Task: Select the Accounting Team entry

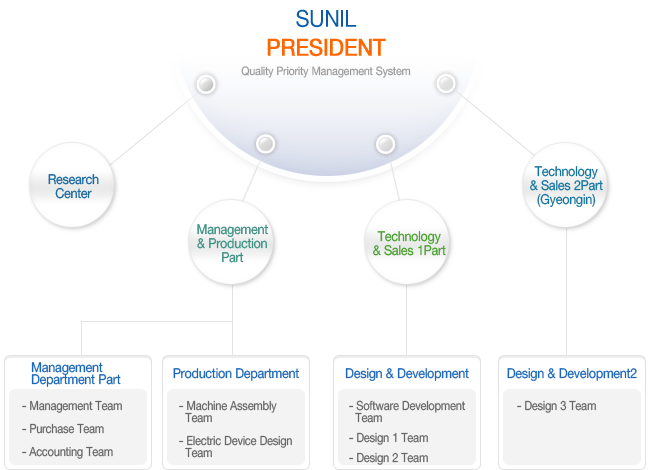Action: [x=68, y=452]
